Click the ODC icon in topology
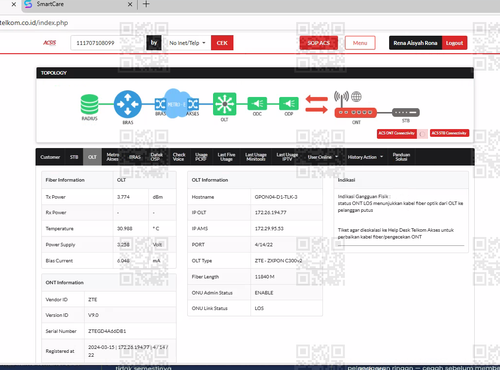The width and height of the screenshot is (500, 370). point(257,104)
